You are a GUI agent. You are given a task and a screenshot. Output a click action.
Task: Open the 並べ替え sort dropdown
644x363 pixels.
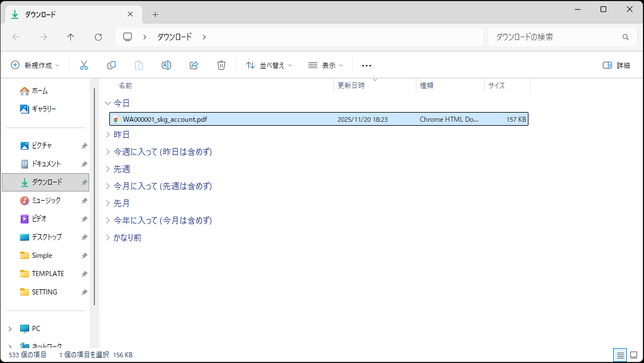point(269,65)
